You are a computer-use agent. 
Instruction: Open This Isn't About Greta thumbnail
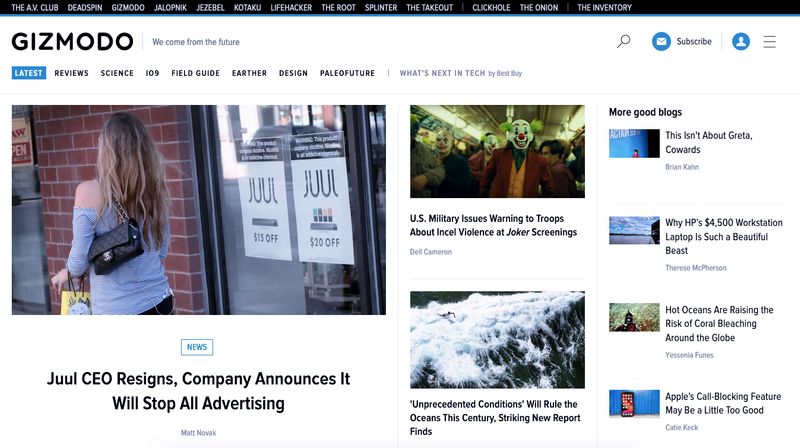[x=634, y=143]
